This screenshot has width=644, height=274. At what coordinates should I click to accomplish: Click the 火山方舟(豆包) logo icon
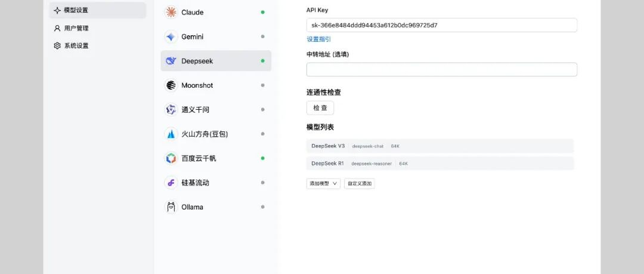click(171, 134)
